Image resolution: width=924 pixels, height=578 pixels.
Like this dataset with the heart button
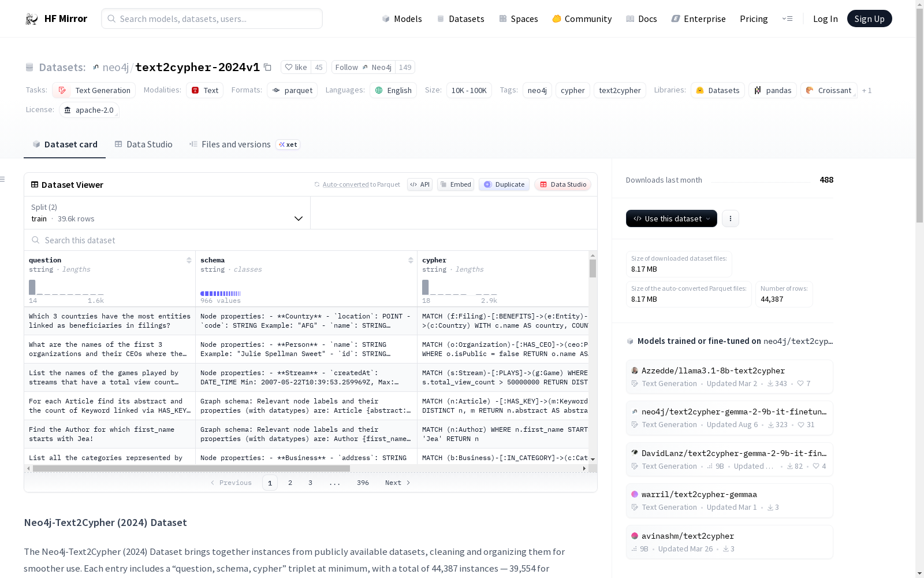coord(296,67)
